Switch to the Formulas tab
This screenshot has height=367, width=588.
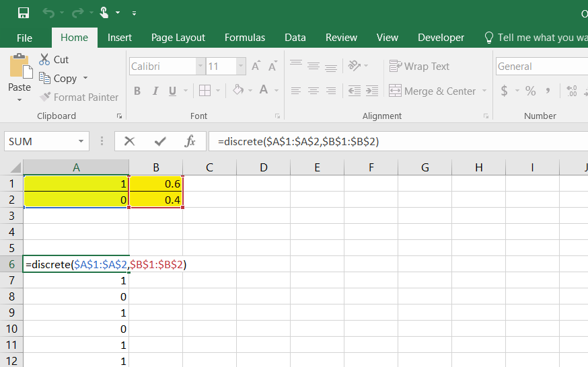pyautogui.click(x=244, y=38)
